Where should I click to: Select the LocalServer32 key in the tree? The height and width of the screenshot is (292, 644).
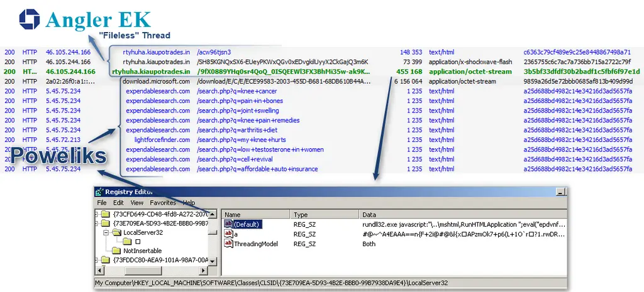click(143, 232)
